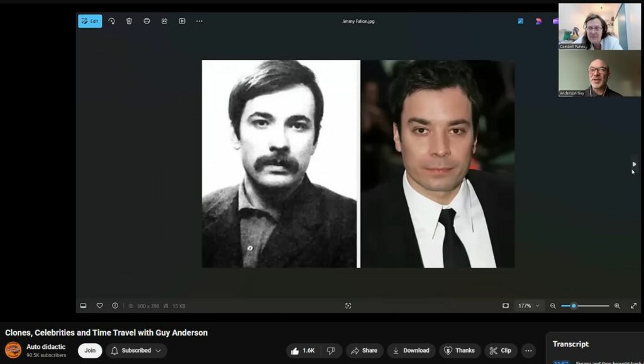This screenshot has height=364, width=644.
Task: Go to next image with right arrow
Action: [634, 164]
